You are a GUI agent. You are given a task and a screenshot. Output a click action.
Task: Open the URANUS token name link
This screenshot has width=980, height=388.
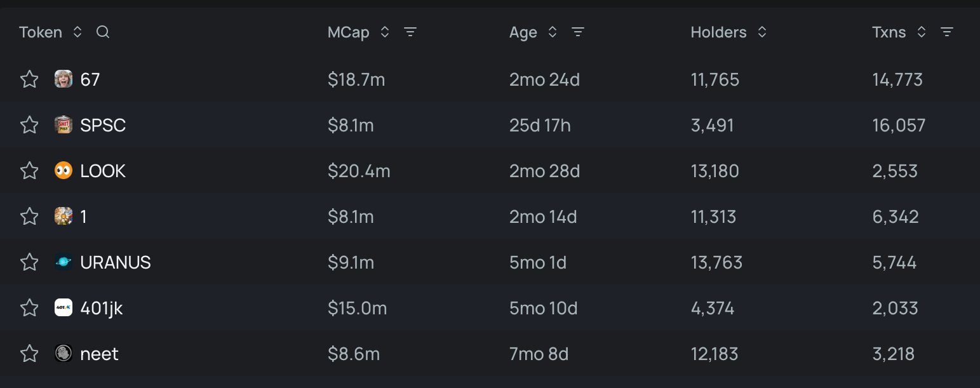pos(116,262)
